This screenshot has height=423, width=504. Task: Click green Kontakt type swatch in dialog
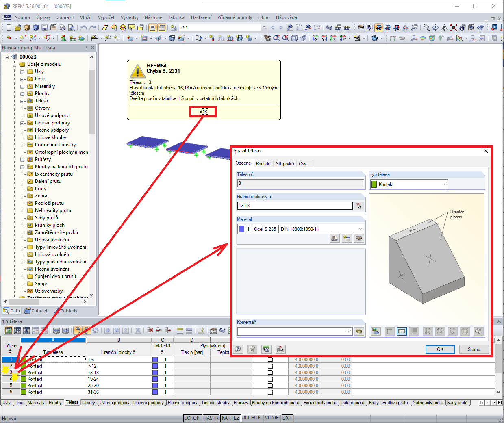(374, 184)
